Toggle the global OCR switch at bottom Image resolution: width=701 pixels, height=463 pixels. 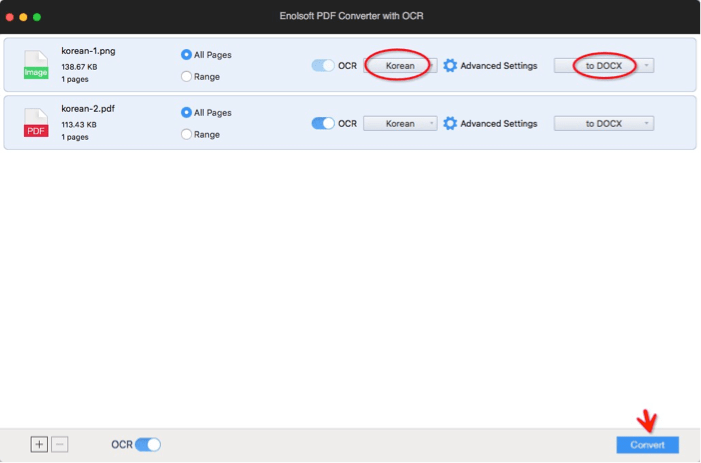148,445
